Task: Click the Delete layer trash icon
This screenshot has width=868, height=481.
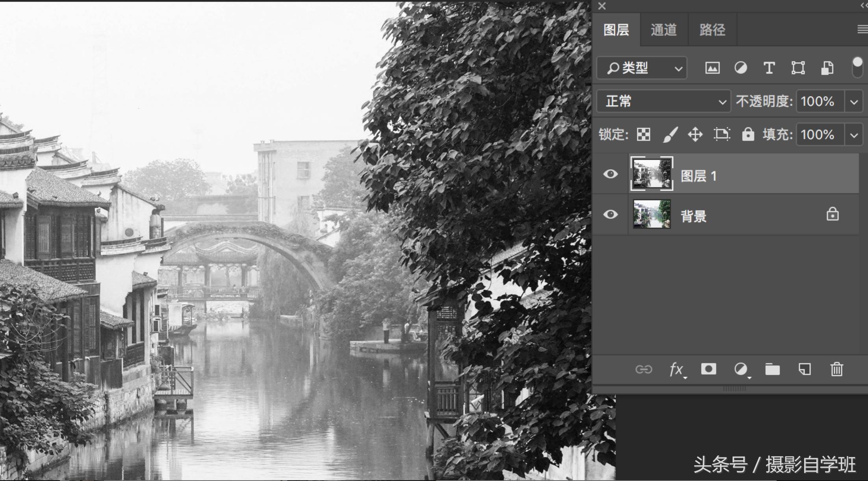Action: tap(836, 369)
